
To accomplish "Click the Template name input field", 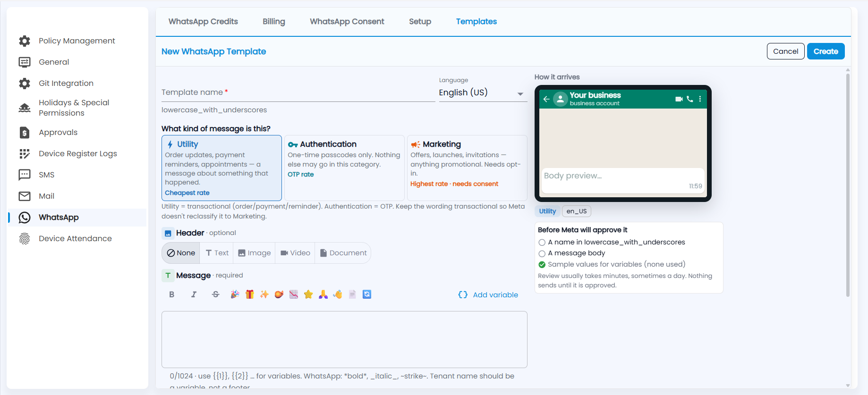I will pos(298,92).
